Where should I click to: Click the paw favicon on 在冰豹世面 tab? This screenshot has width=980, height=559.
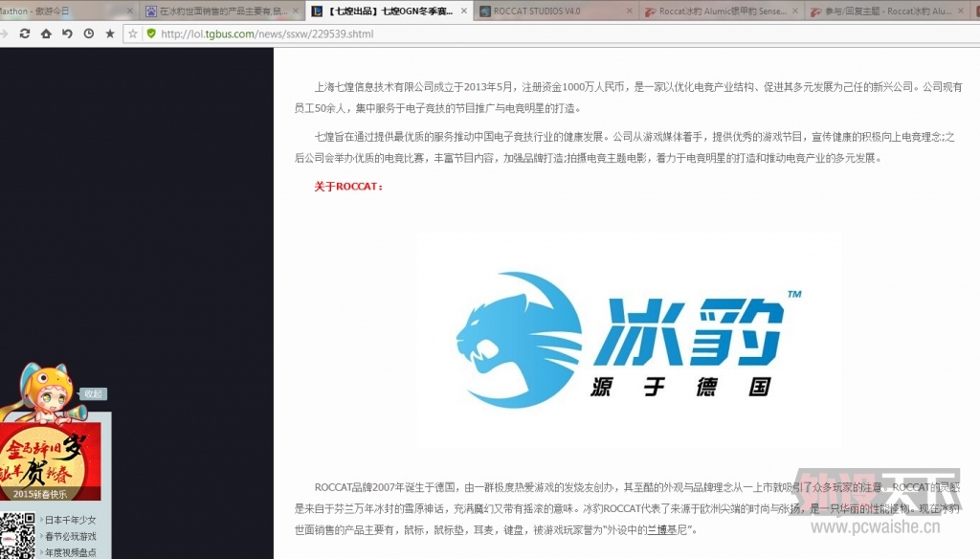(150, 11)
